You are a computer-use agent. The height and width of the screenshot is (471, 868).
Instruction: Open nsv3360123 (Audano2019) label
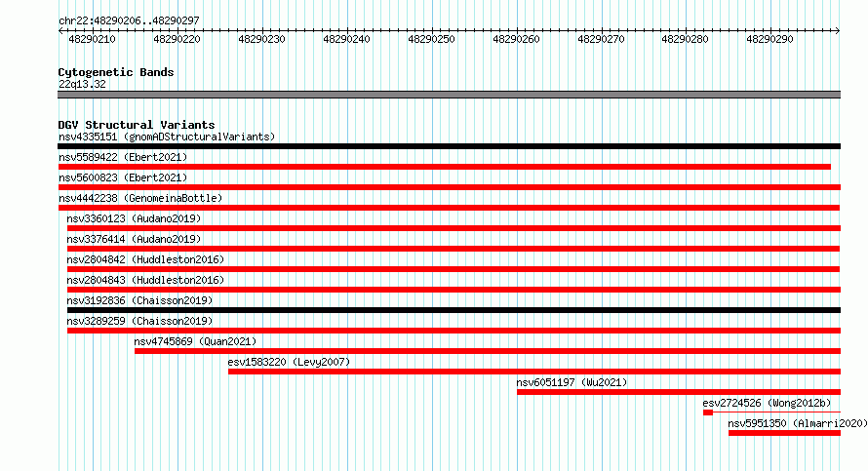[x=134, y=218]
